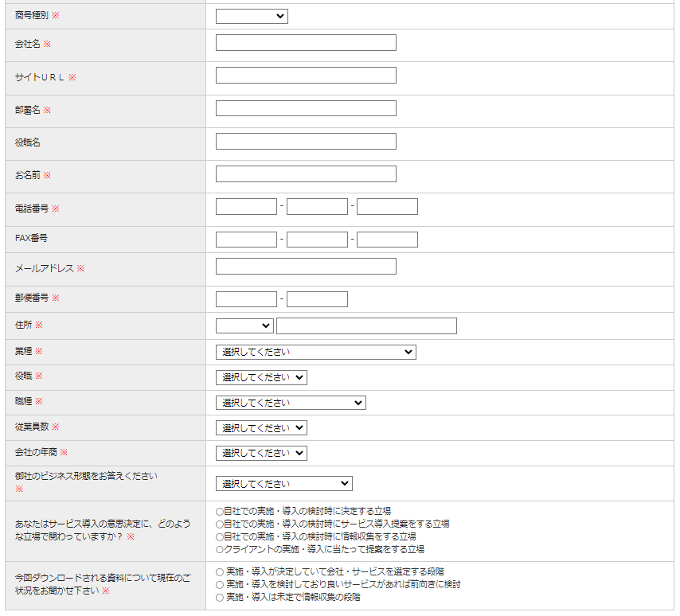The width and height of the screenshot is (680, 616).
Task: Select the 役職名 text field
Action: pos(306,142)
